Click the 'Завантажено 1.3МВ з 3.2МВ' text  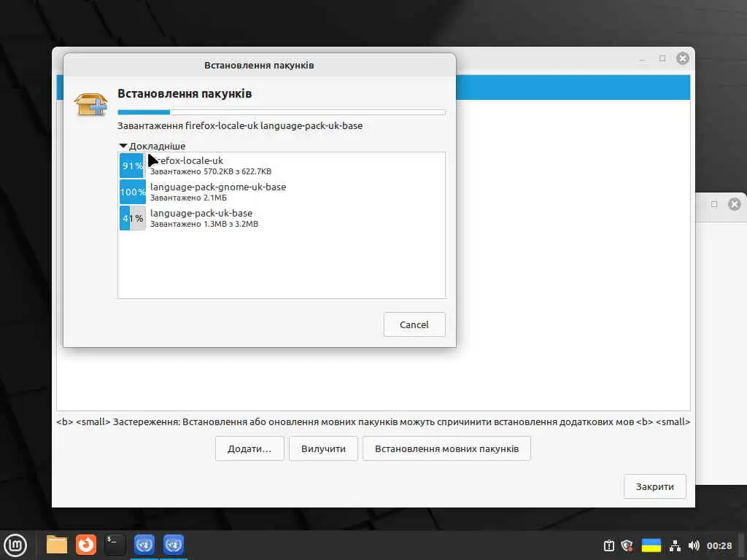tap(204, 224)
